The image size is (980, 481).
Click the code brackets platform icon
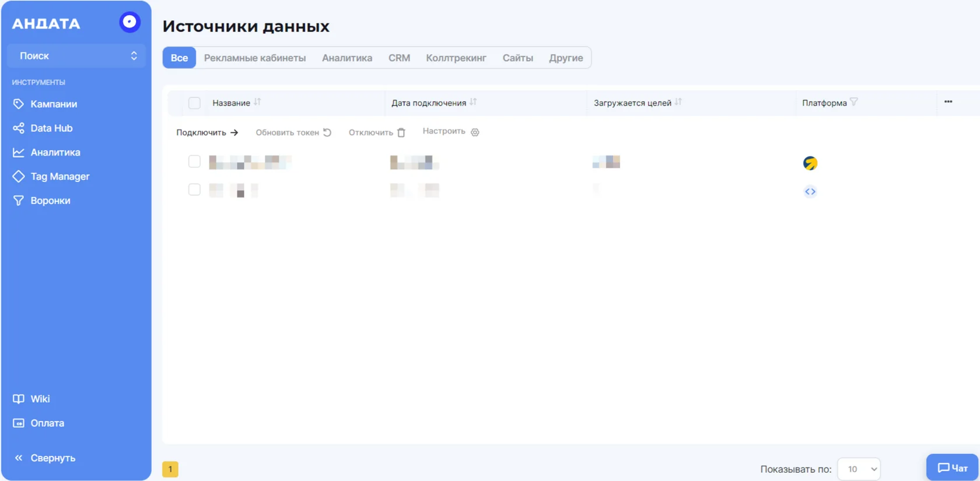tap(810, 191)
